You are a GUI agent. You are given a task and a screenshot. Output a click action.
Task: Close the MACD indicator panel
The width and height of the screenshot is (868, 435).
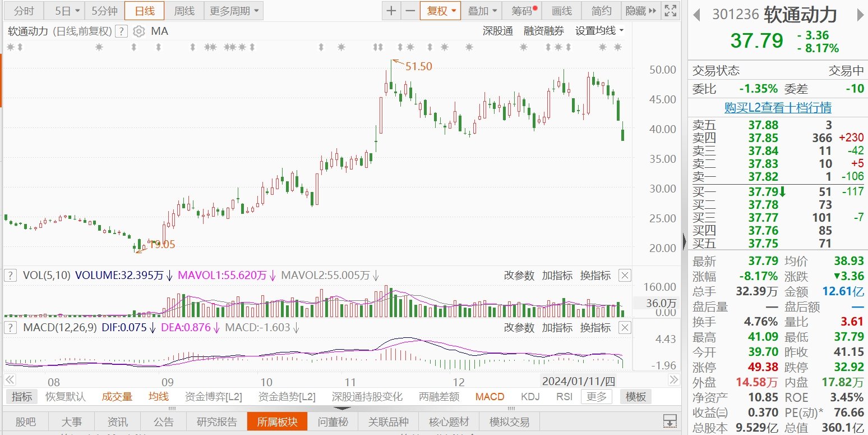click(x=624, y=327)
